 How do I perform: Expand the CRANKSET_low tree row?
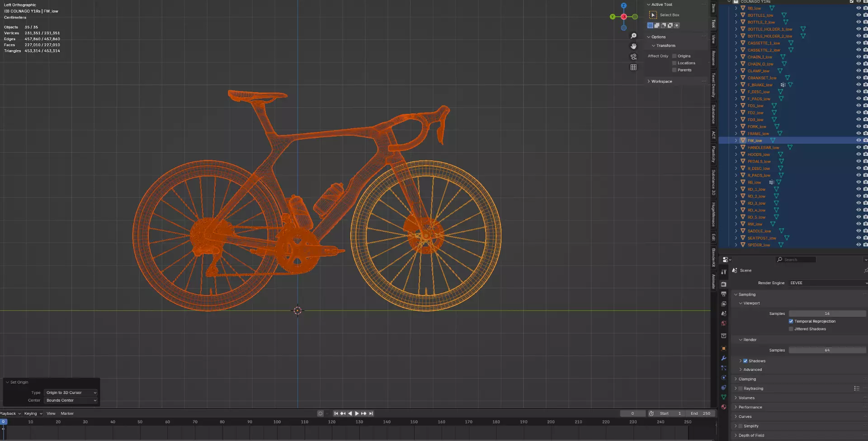pos(736,78)
